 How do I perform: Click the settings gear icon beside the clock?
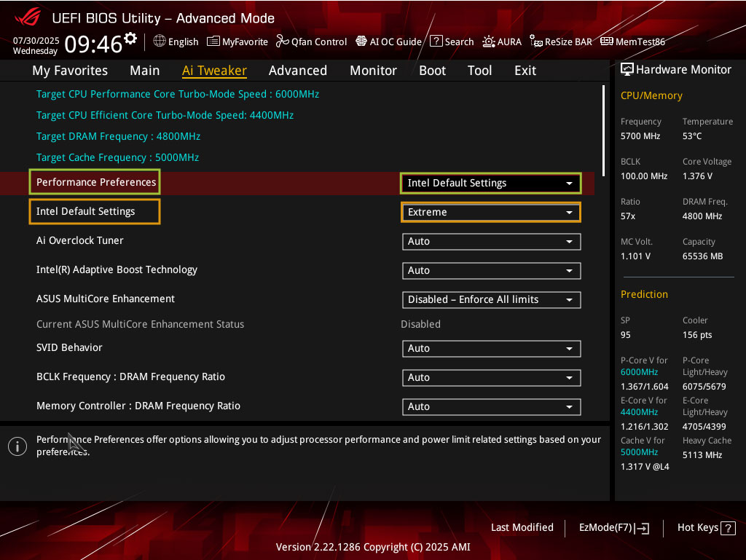130,38
